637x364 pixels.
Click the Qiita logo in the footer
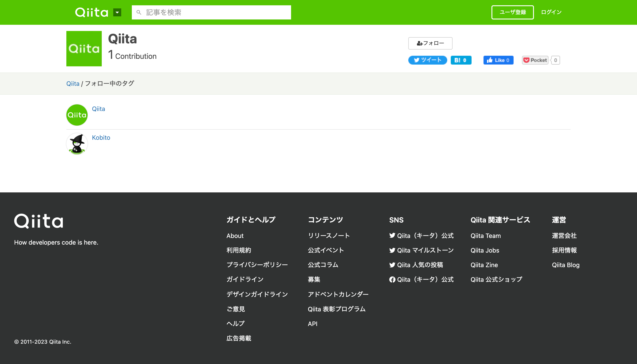point(39,221)
